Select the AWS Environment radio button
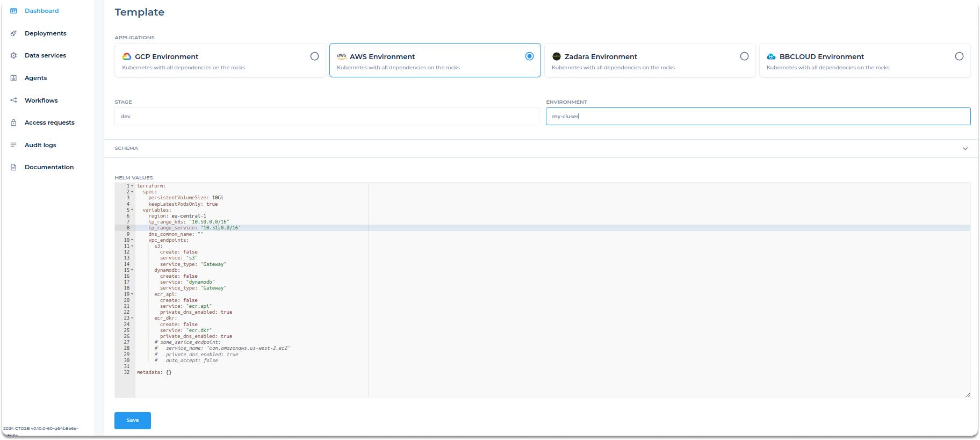Screen dimensions: 980x440 [x=530, y=56]
